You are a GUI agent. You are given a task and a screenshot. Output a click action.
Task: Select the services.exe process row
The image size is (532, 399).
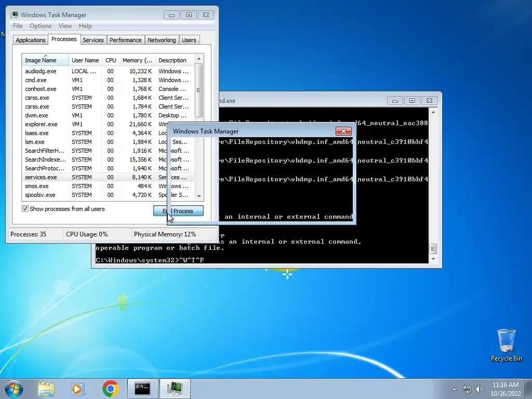[x=108, y=177]
